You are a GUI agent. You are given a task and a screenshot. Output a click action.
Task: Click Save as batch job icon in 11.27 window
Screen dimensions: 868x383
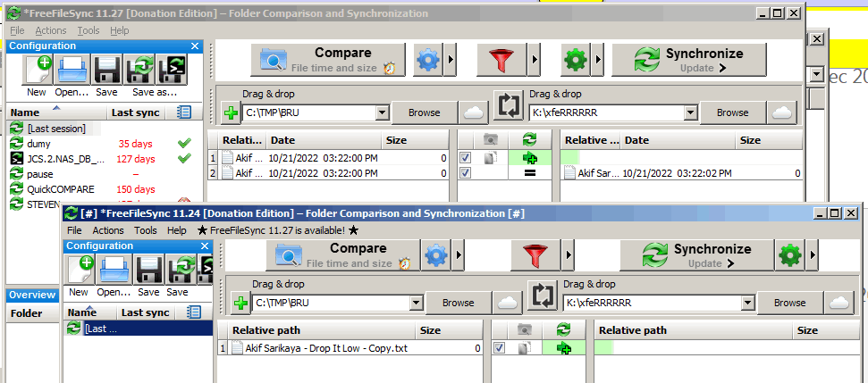[x=173, y=71]
